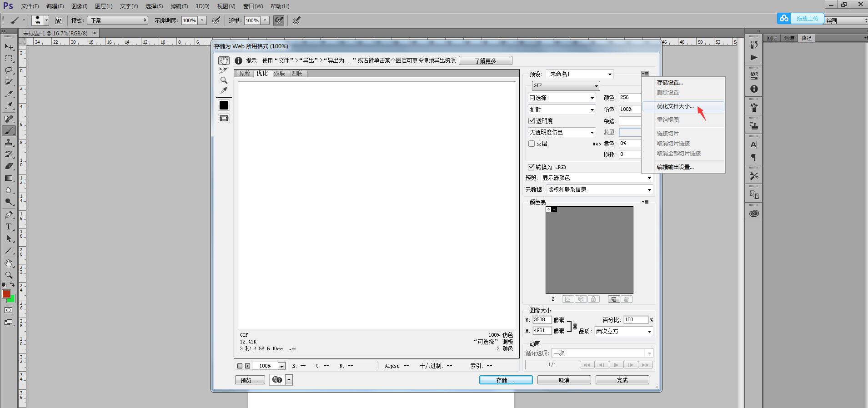Toggle slices visibility icon
The width and height of the screenshot is (868, 408).
coord(224,119)
